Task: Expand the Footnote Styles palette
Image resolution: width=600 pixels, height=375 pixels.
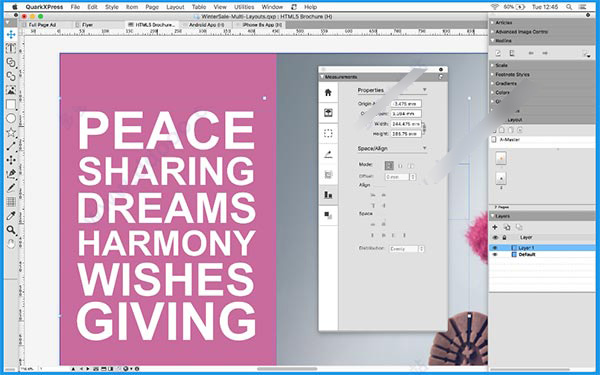Action: click(512, 74)
